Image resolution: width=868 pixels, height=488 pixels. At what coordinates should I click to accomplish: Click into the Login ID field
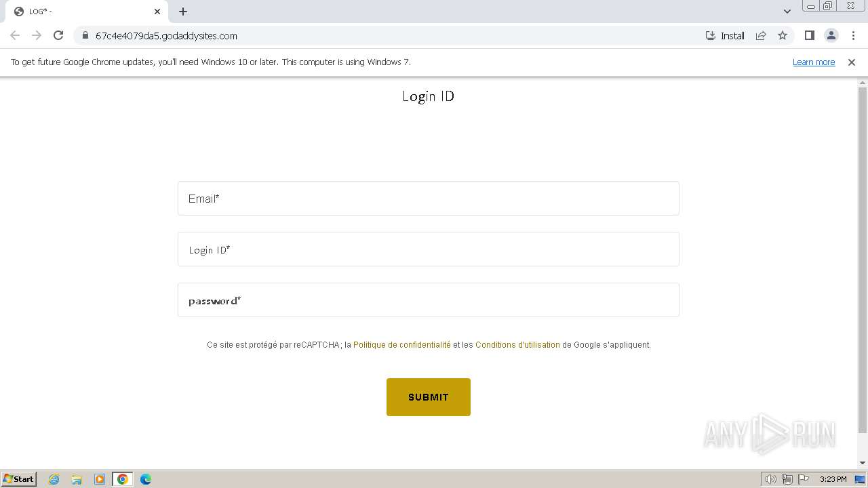429,249
